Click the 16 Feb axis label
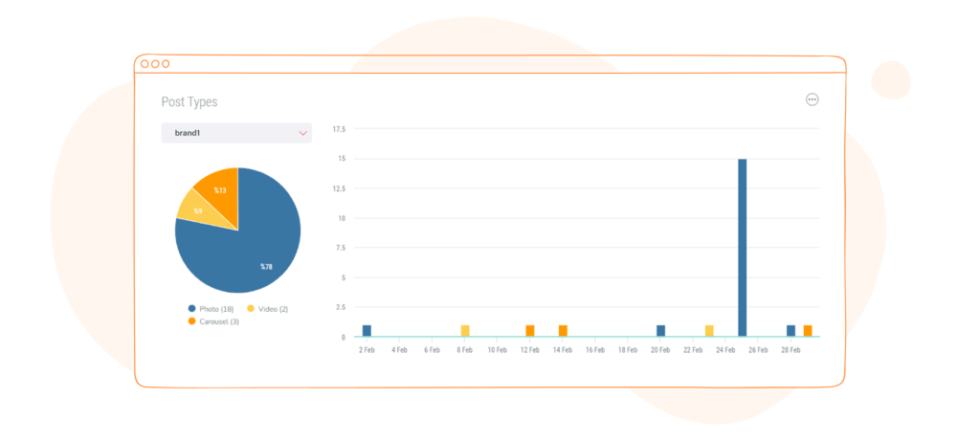 pyautogui.click(x=595, y=350)
